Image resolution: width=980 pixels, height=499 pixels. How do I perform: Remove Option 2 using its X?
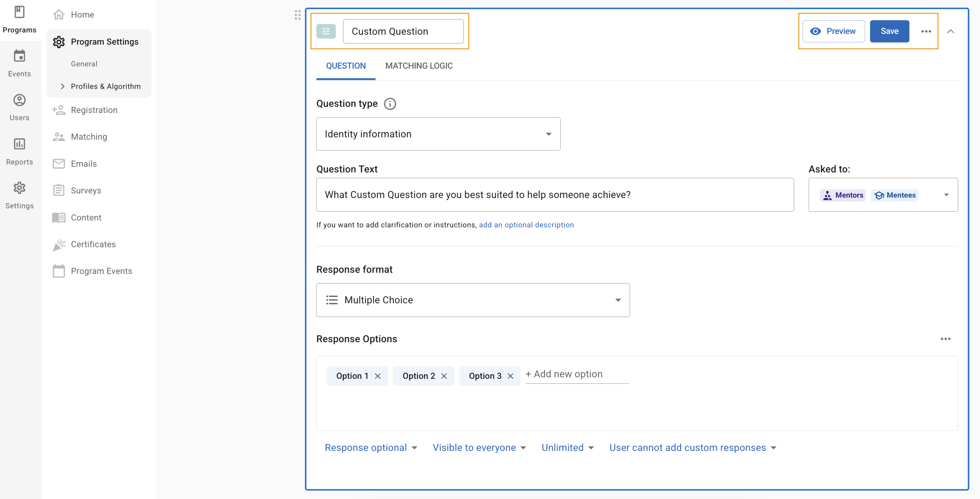pyautogui.click(x=444, y=376)
